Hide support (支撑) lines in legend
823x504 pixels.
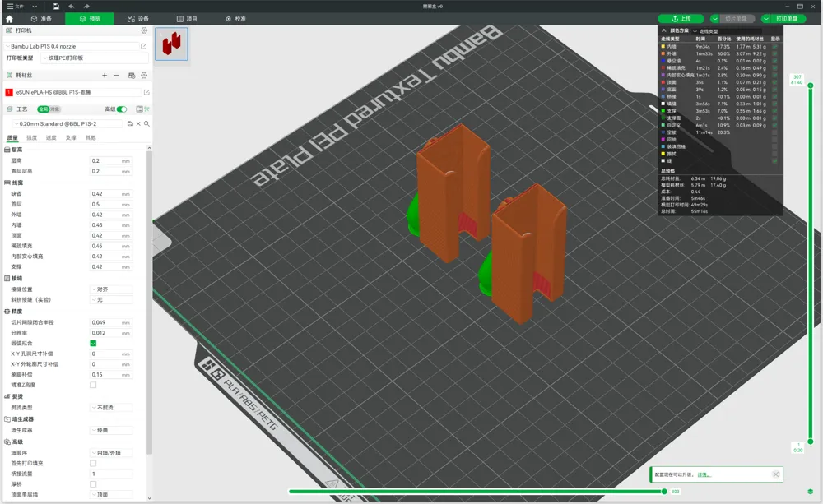[x=774, y=111]
